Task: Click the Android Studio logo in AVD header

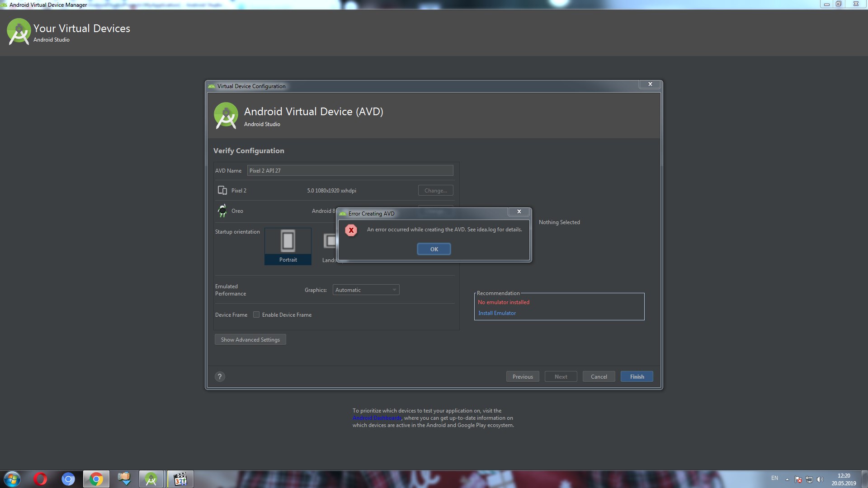Action: [x=226, y=116]
